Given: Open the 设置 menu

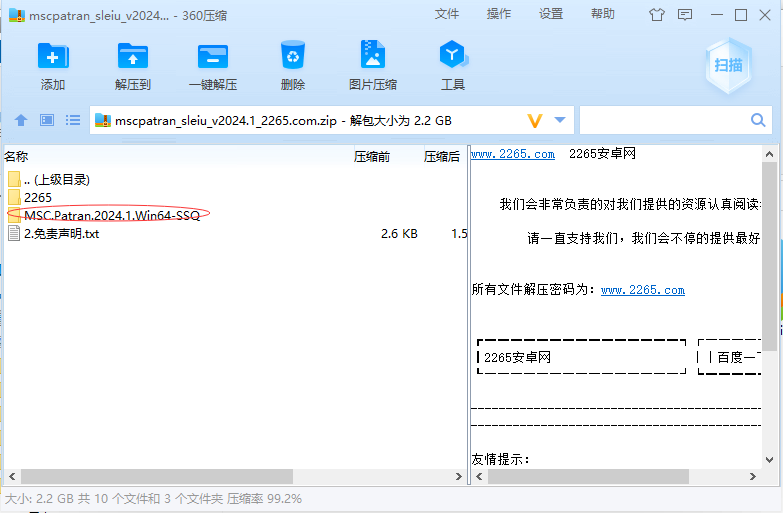Looking at the screenshot, I should click(x=551, y=14).
